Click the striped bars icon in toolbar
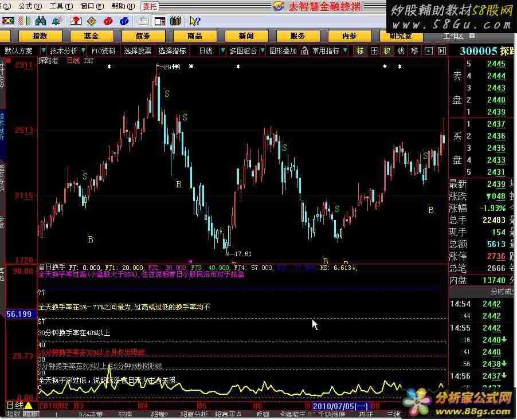The width and height of the screenshot is (517, 420). tap(25, 21)
